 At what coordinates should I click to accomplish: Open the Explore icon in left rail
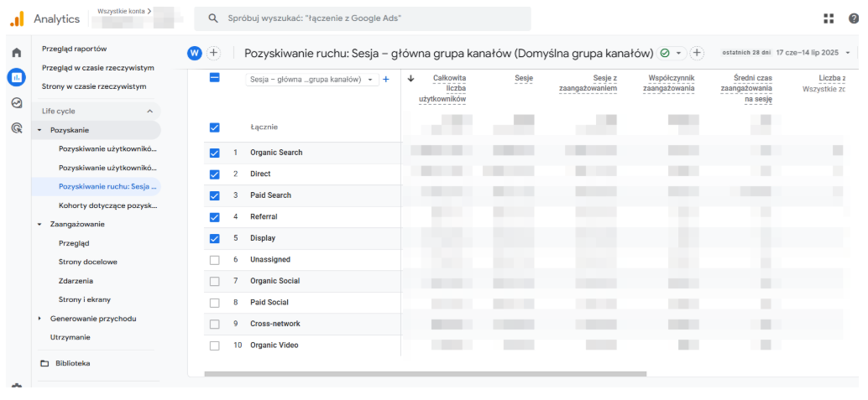pyautogui.click(x=17, y=103)
